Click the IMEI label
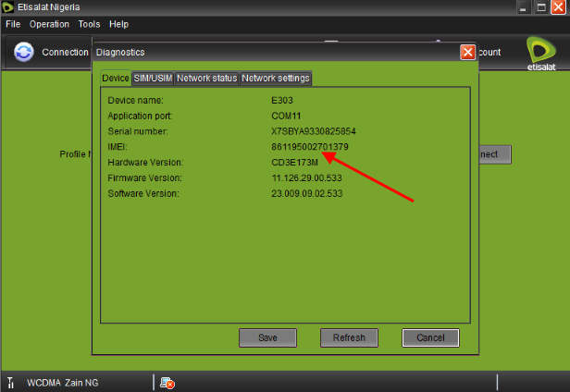 118,147
